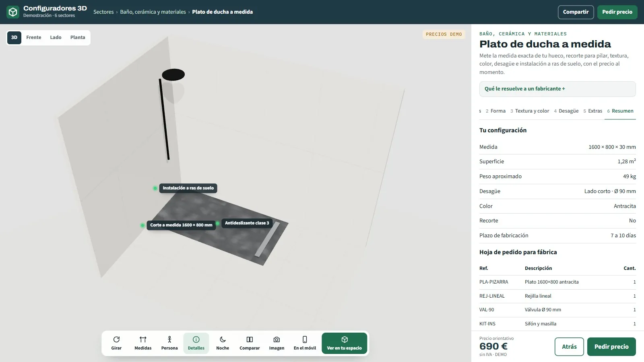Launch Ver en tu espacio AR view
This screenshot has width=644, height=362.
(x=345, y=343)
